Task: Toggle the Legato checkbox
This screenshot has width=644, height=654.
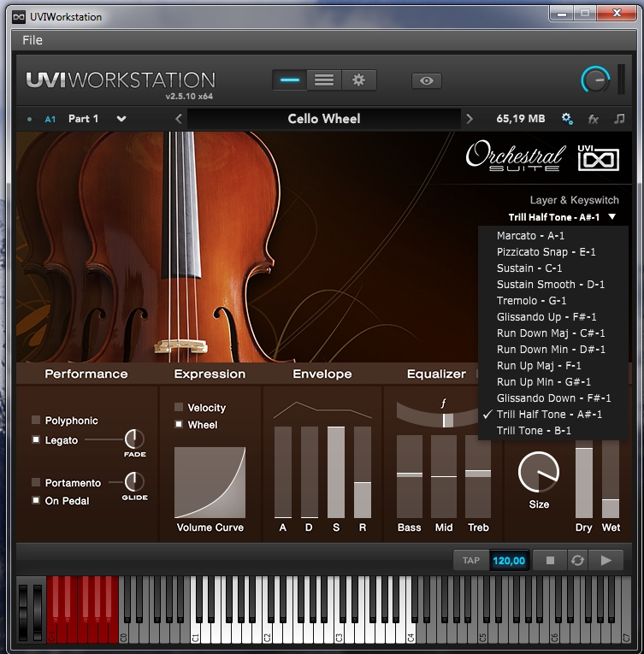Action: click(36, 439)
